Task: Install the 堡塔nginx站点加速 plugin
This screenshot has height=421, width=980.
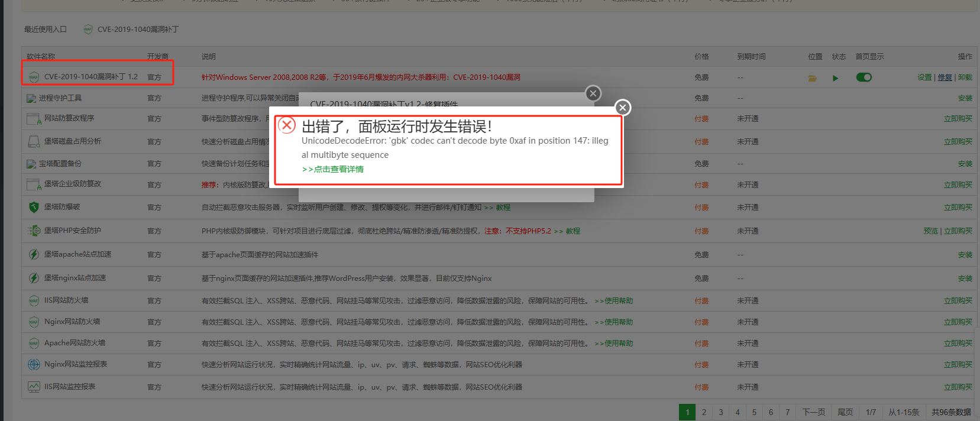Action: [965, 278]
